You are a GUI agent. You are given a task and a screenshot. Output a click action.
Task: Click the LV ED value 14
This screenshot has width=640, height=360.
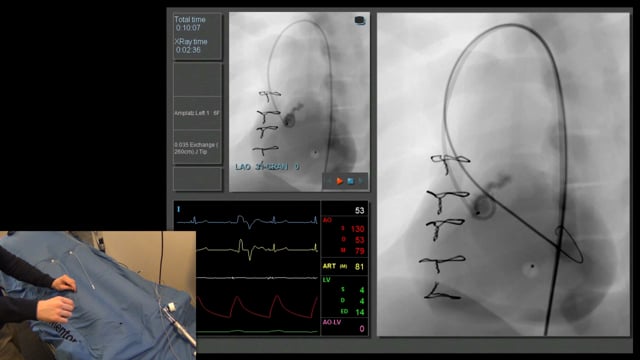coord(360,312)
